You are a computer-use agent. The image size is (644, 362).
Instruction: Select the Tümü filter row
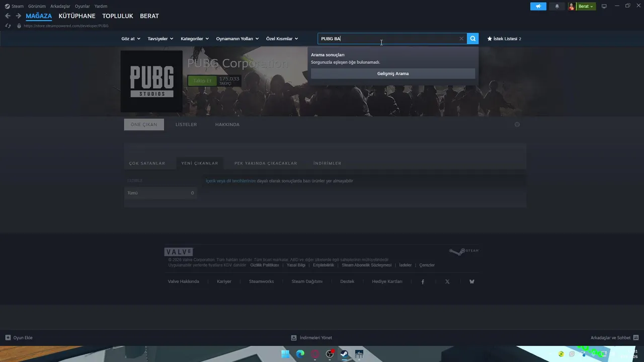coord(160,193)
